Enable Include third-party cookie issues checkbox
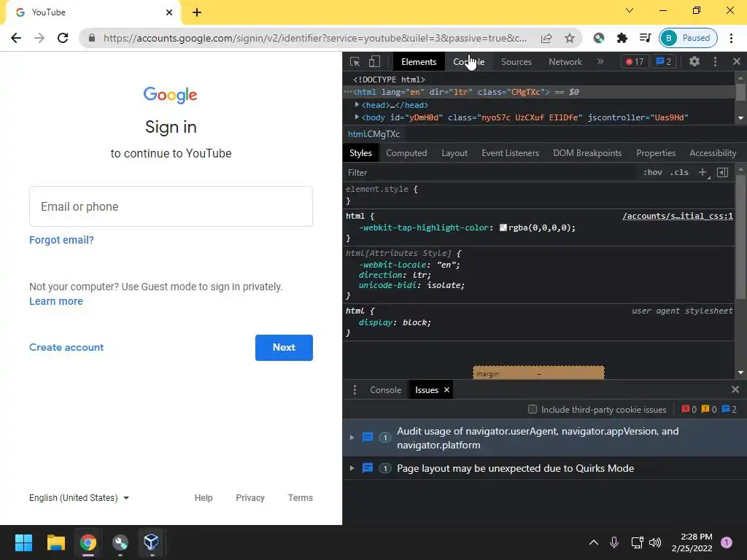This screenshot has height=560, width=747. pos(532,409)
